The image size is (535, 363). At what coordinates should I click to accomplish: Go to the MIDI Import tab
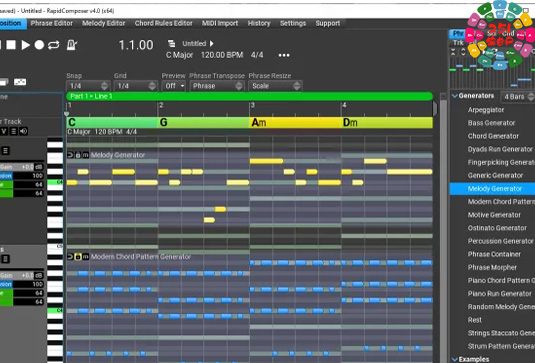click(220, 23)
